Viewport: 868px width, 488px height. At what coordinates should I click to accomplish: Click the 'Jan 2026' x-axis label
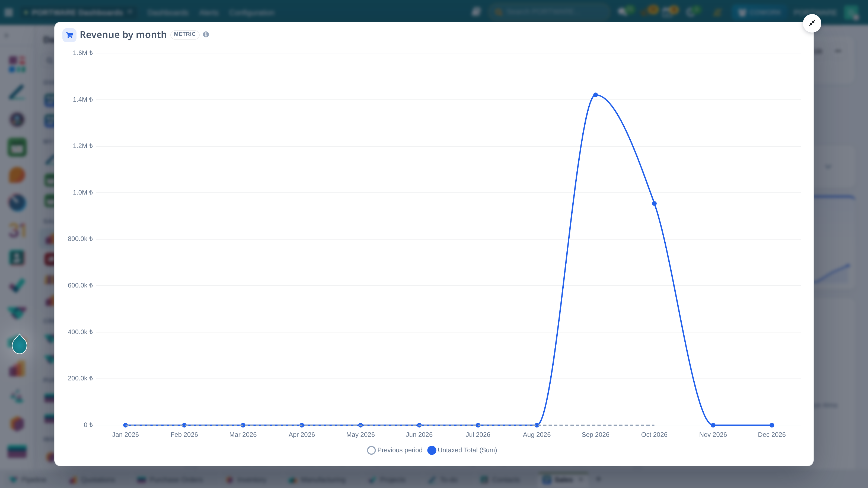(x=125, y=434)
